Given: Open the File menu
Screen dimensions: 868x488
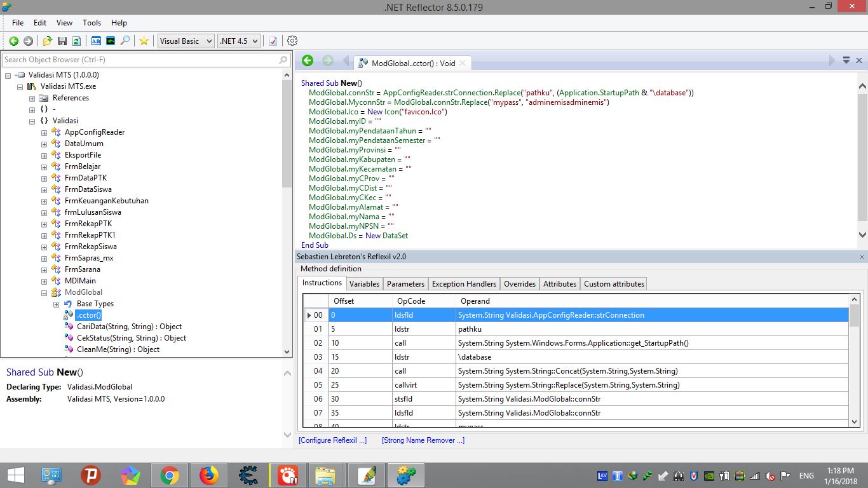Looking at the screenshot, I should point(18,22).
